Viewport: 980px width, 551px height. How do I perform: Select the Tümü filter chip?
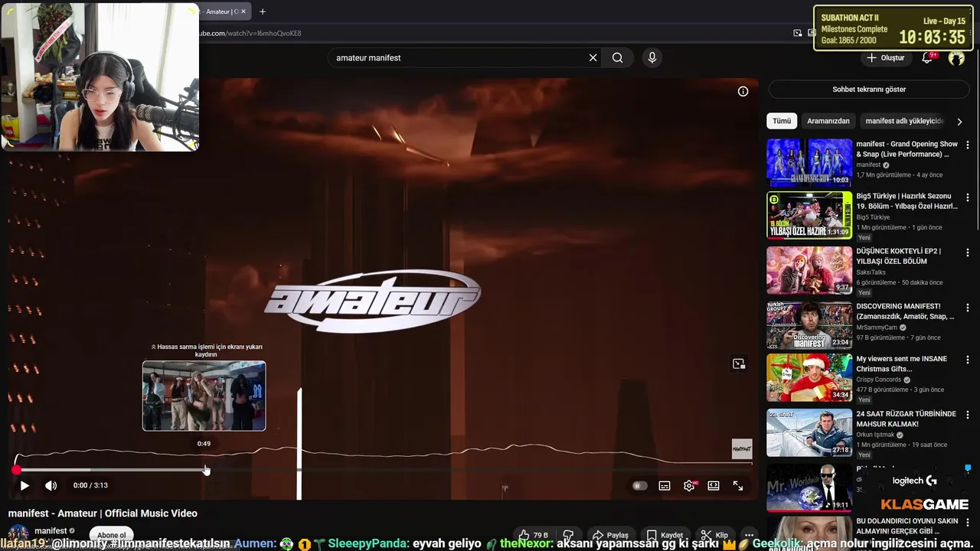(x=782, y=121)
